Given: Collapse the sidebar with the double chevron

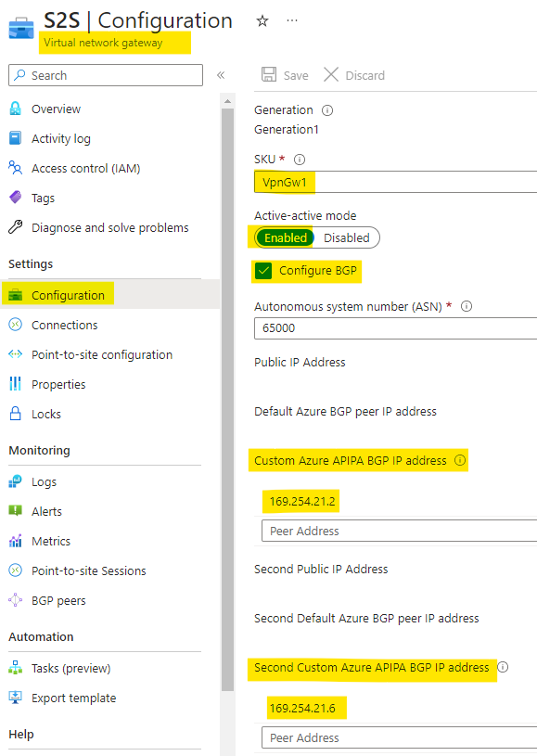Looking at the screenshot, I should click(221, 75).
